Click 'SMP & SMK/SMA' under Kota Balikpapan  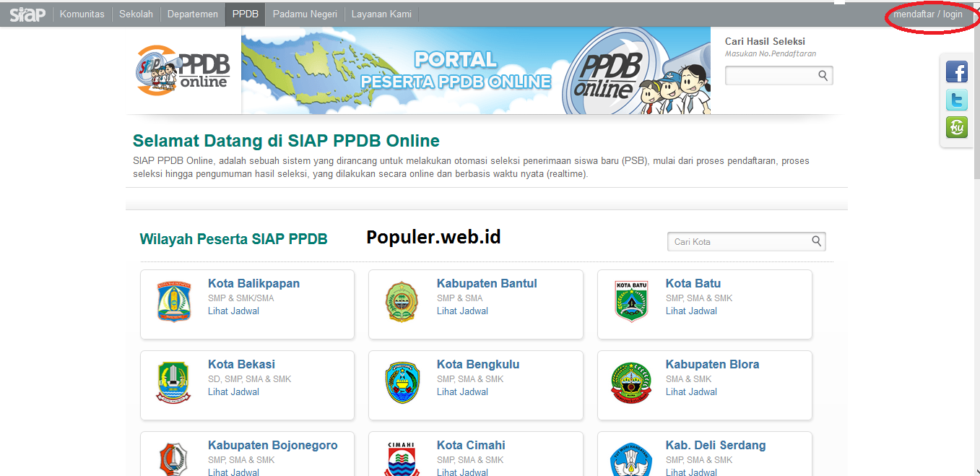coord(240,298)
